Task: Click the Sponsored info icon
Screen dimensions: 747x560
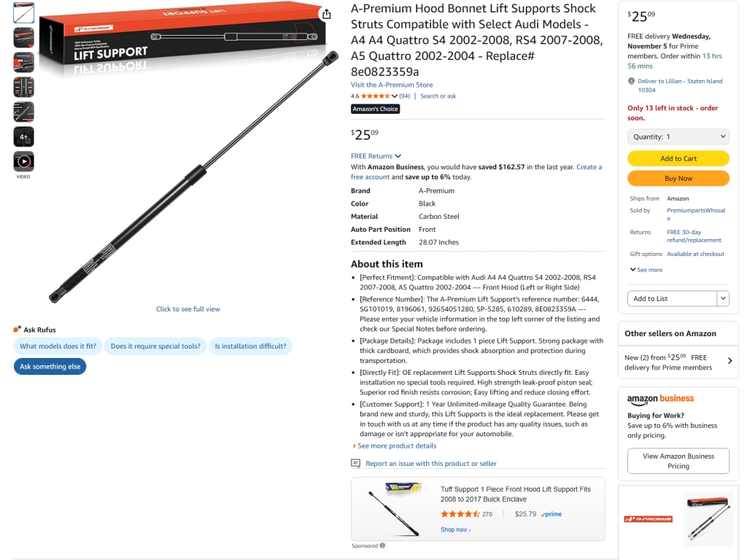Action: pyautogui.click(x=382, y=545)
